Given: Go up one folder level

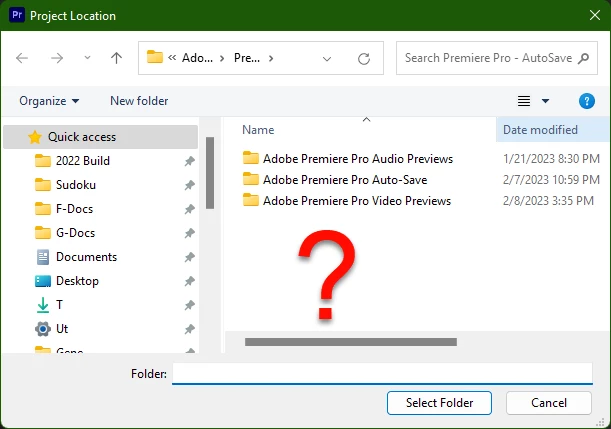Looking at the screenshot, I should [116, 58].
